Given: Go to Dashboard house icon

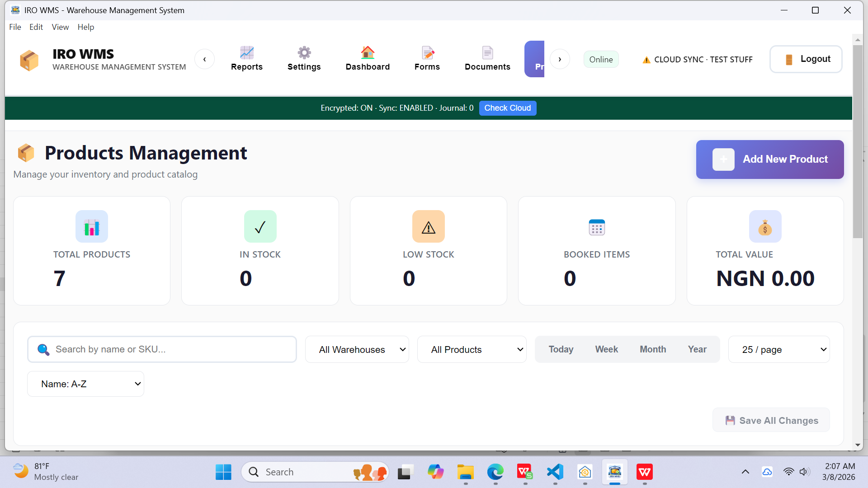Looking at the screenshot, I should click(x=368, y=53).
